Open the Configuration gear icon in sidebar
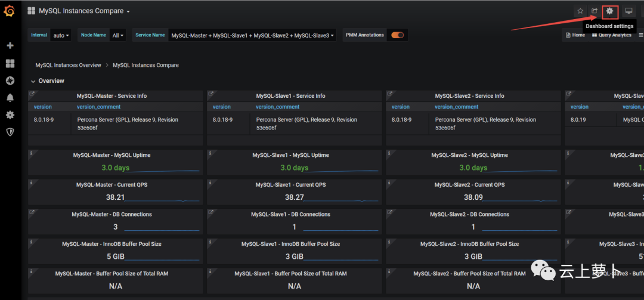644x300 pixels. coord(10,115)
